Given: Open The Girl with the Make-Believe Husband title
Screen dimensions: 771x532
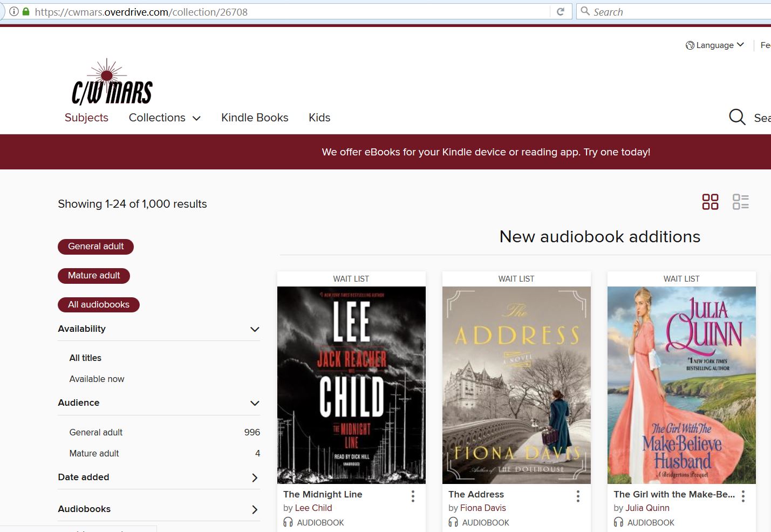Looking at the screenshot, I should [x=674, y=494].
